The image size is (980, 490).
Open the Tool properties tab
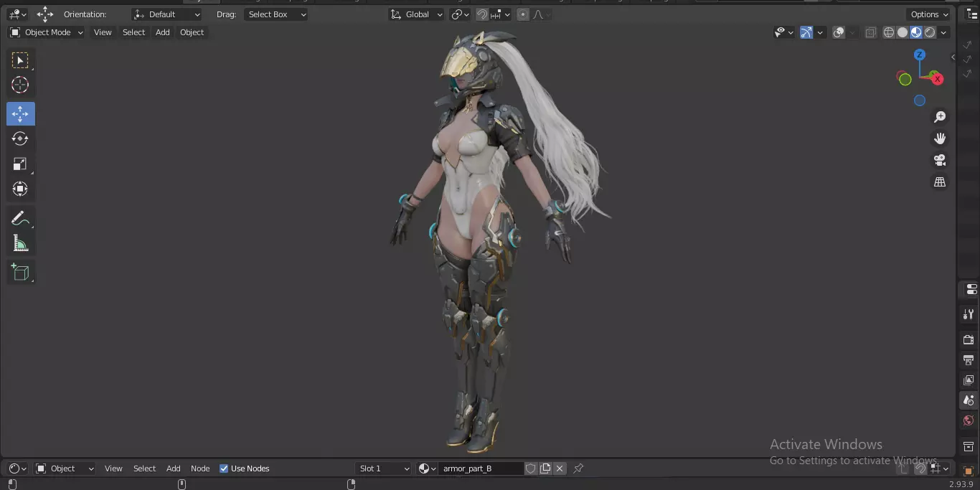point(969,314)
